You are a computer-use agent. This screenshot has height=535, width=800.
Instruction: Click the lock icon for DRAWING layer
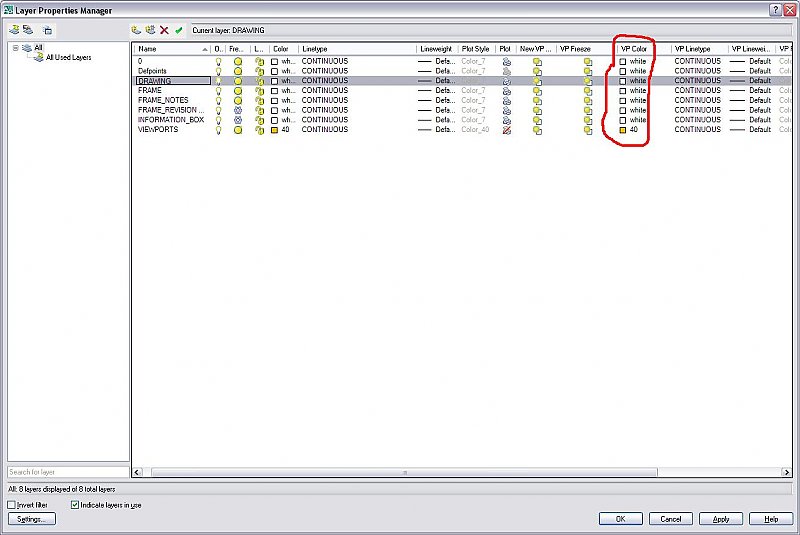tap(259, 81)
